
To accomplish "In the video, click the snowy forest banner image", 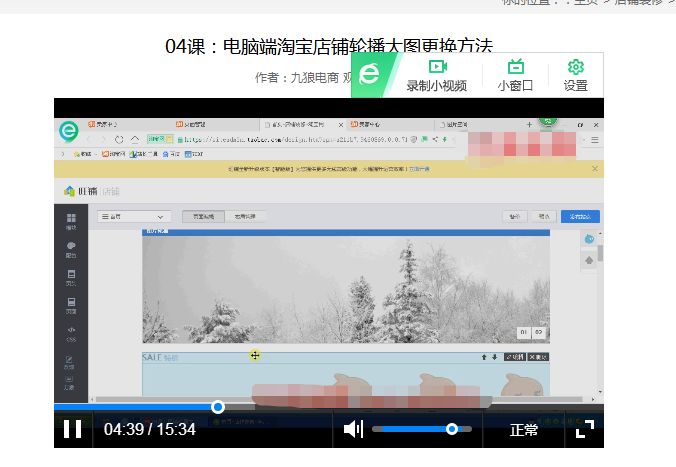I will pyautogui.click(x=346, y=289).
